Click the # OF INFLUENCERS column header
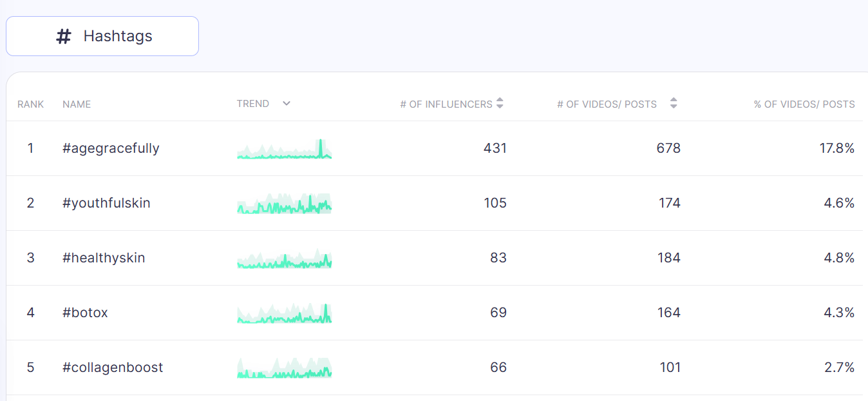This screenshot has height=401, width=868. [446, 104]
